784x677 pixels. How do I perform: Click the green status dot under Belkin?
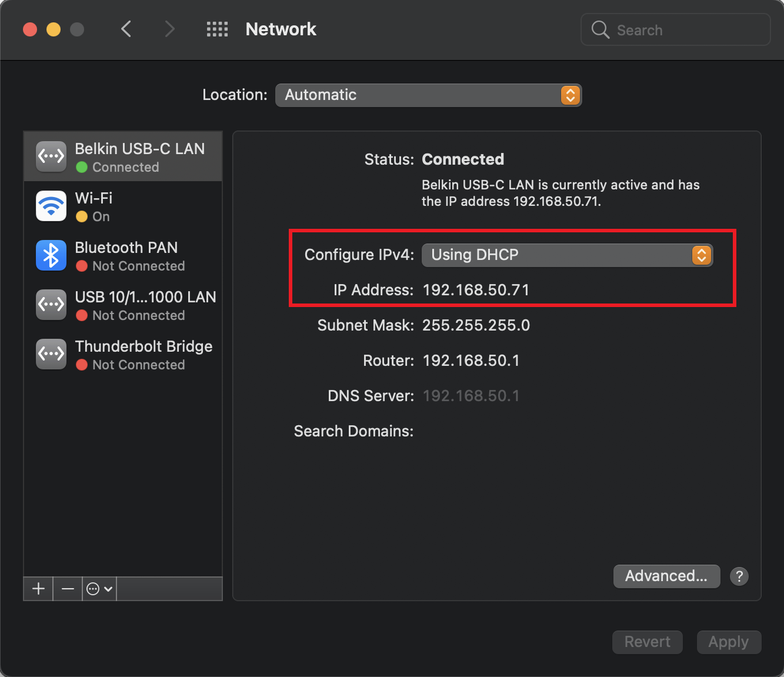click(x=82, y=167)
